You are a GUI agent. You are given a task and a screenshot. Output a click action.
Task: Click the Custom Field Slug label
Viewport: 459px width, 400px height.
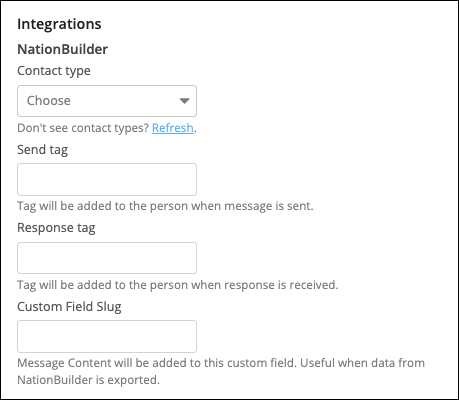69,307
